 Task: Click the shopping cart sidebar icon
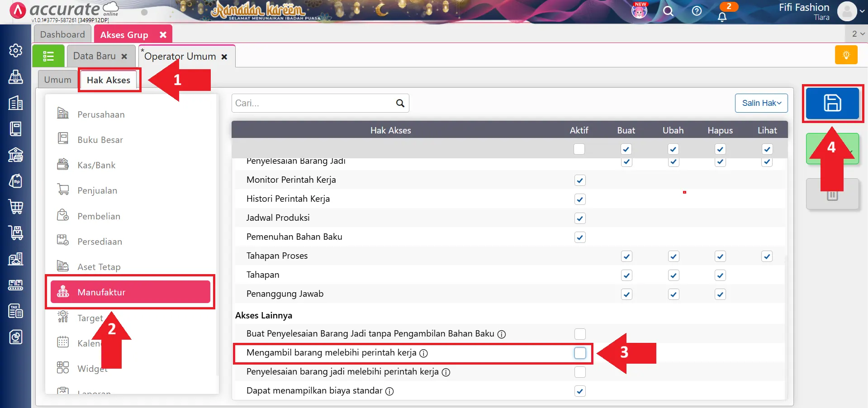[15, 207]
